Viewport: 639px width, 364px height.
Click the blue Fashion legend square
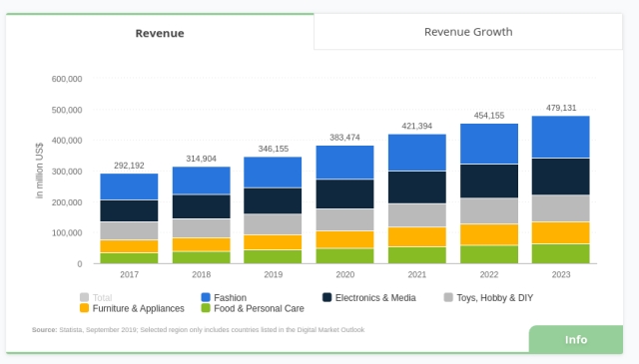click(206, 297)
